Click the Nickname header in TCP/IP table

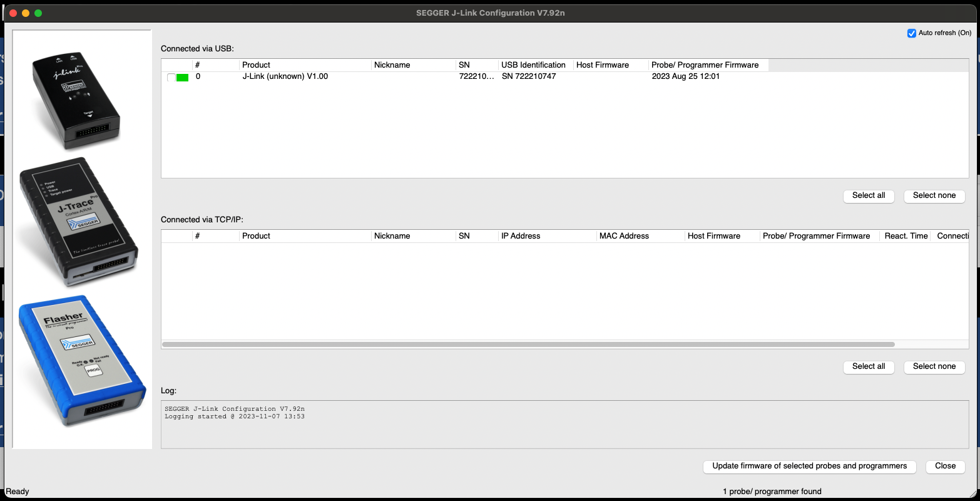click(x=414, y=236)
